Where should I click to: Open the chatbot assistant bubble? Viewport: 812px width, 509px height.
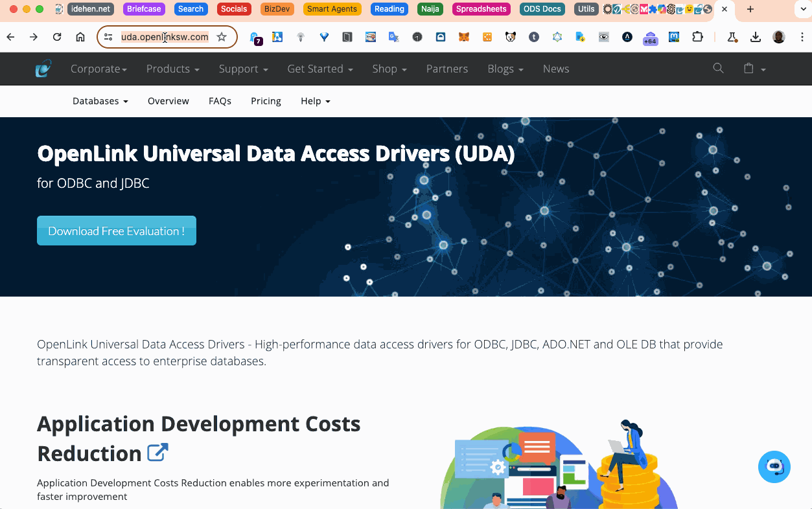point(774,467)
